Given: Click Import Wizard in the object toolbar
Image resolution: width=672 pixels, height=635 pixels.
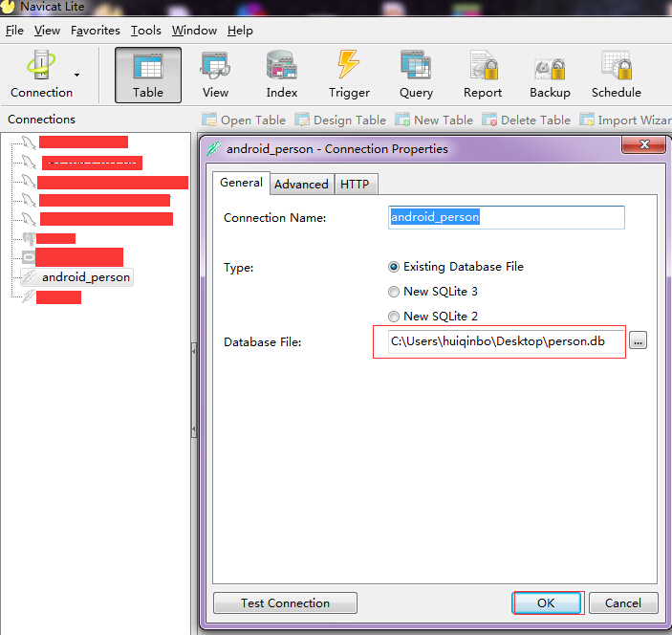Looking at the screenshot, I should 625,120.
